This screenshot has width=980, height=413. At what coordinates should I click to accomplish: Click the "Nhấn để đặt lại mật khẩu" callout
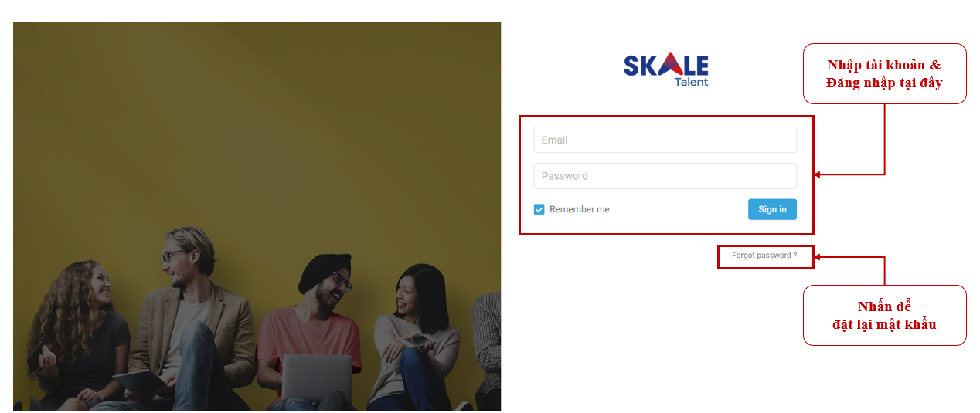click(885, 315)
